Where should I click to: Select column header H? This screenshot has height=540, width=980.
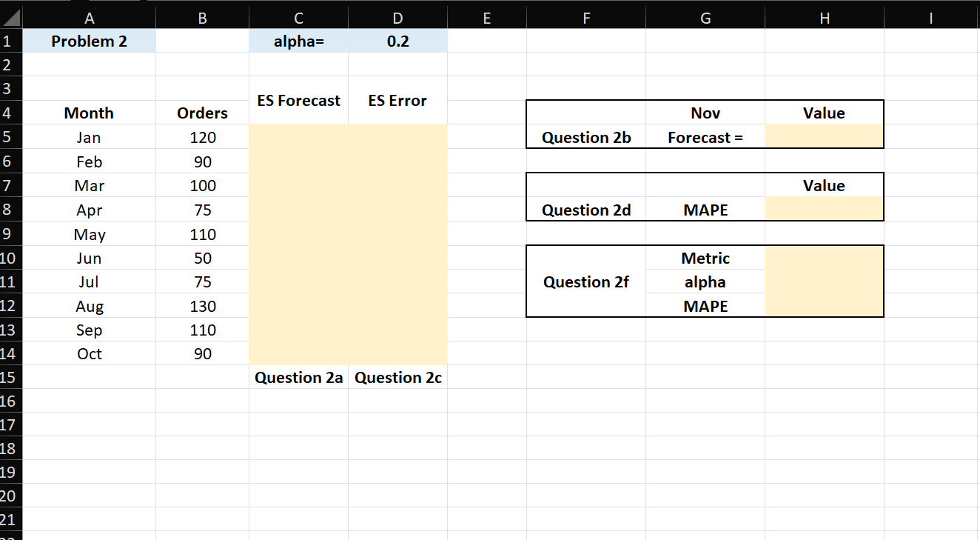coord(824,16)
